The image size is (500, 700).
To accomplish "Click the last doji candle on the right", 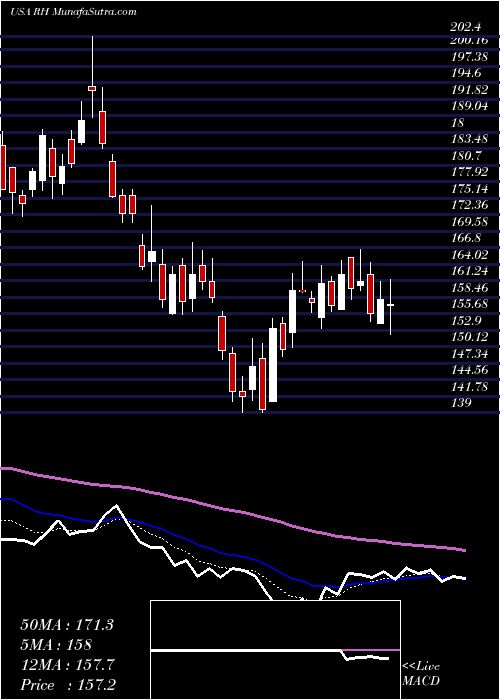I will pyautogui.click(x=391, y=307).
